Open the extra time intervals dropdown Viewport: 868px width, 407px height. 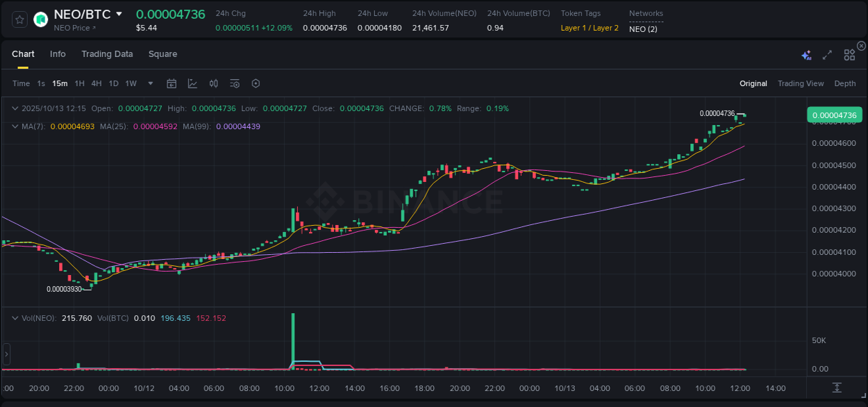(x=150, y=83)
